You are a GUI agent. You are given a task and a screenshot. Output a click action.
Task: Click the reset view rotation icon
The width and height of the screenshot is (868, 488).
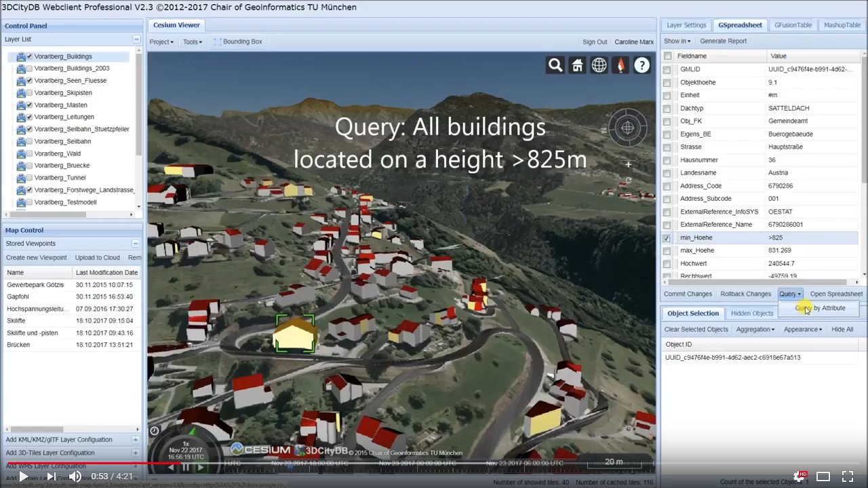[628, 180]
